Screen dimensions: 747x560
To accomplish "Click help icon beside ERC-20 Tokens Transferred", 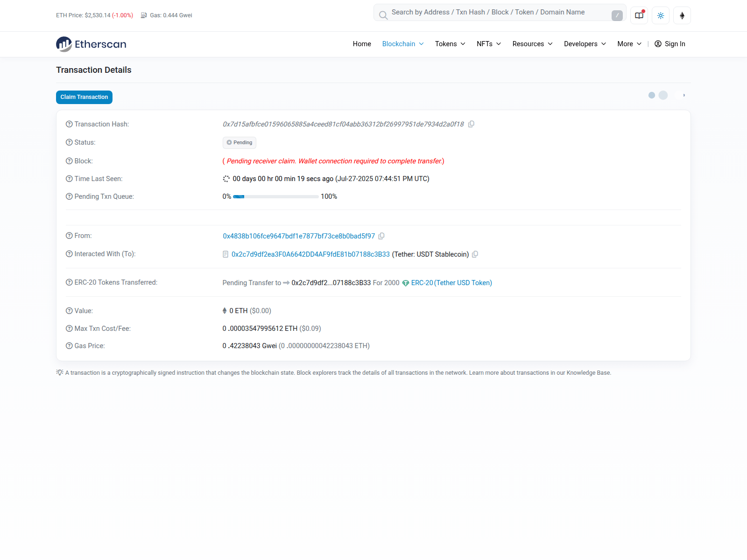I will (x=69, y=282).
